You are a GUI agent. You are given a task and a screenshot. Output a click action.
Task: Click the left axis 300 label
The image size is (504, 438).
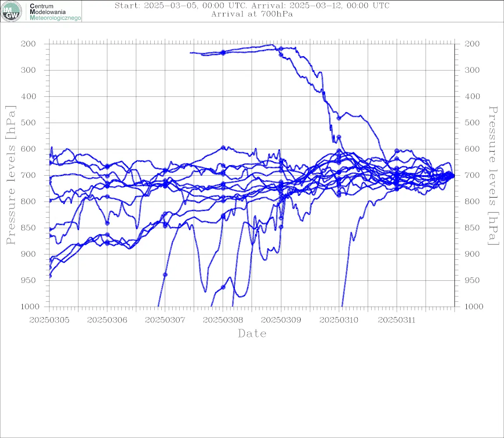click(x=28, y=70)
